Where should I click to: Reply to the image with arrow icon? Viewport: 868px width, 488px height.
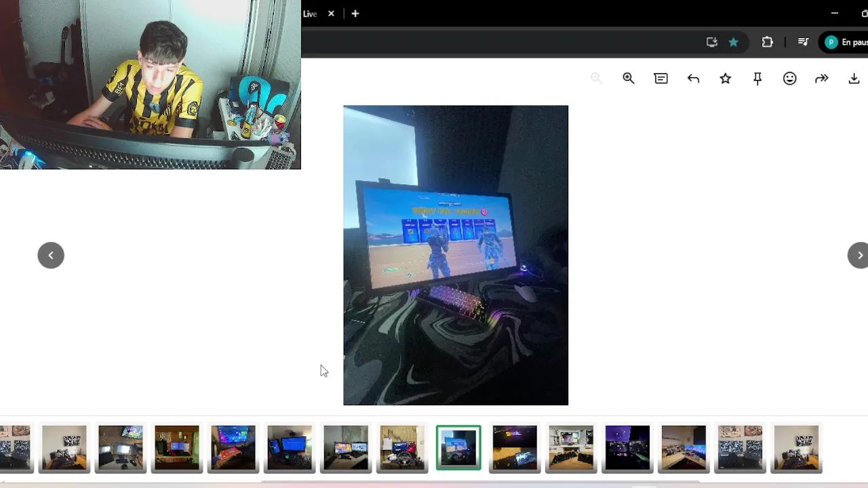(693, 79)
